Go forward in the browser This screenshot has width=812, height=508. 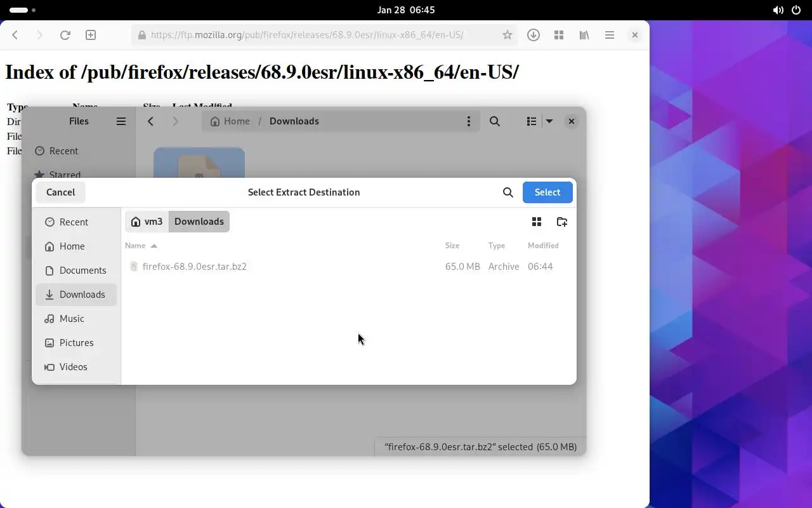coord(39,35)
